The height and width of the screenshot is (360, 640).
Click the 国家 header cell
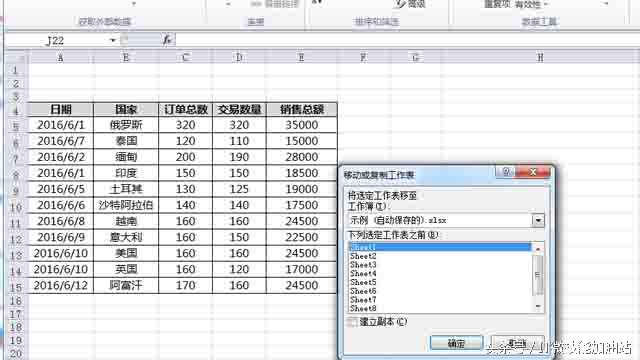[x=126, y=109]
